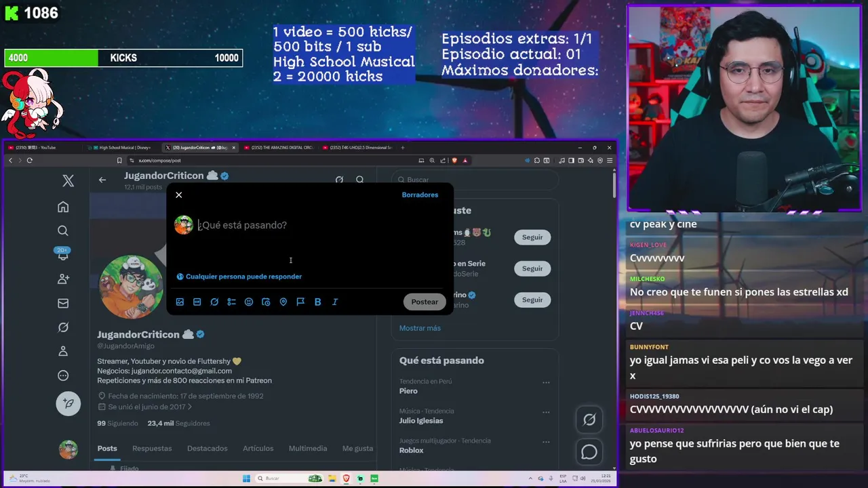
Task: Open a new browser tab
Action: point(403,147)
